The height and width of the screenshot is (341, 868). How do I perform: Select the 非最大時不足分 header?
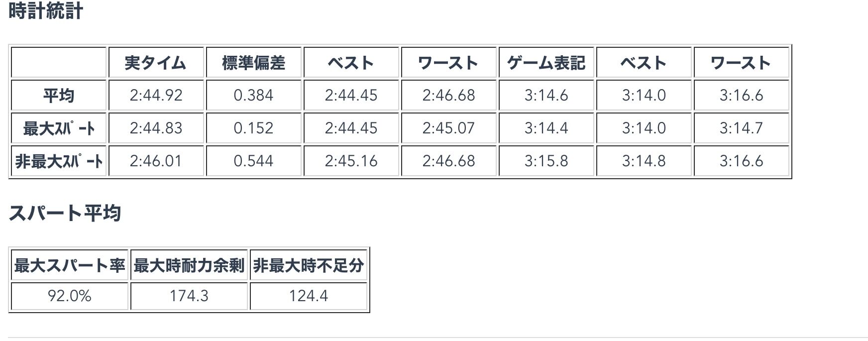coord(309,266)
